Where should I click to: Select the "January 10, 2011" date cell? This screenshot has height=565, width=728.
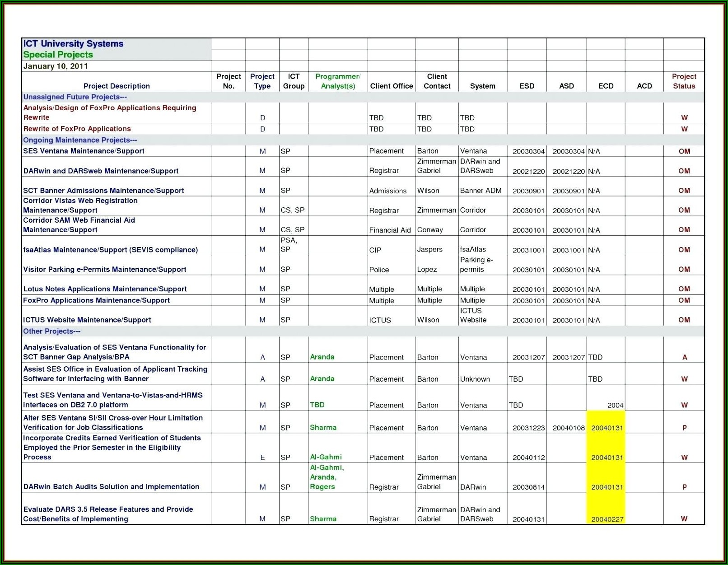tap(56, 66)
